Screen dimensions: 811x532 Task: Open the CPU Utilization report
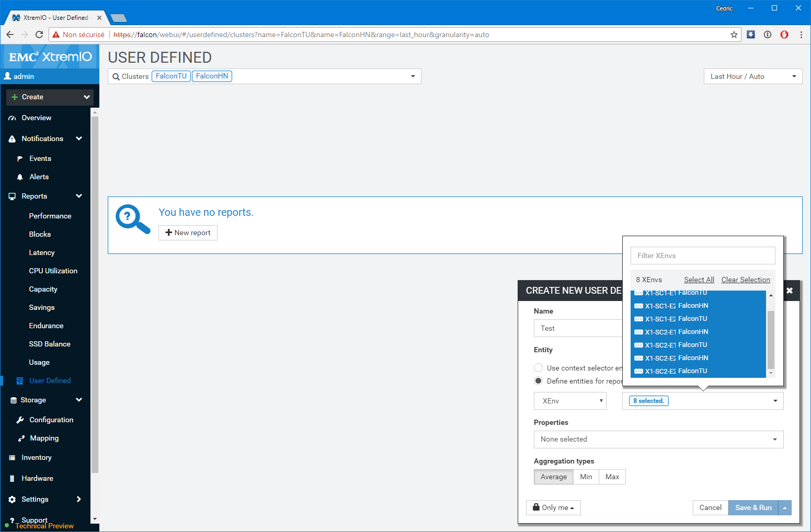pos(53,271)
